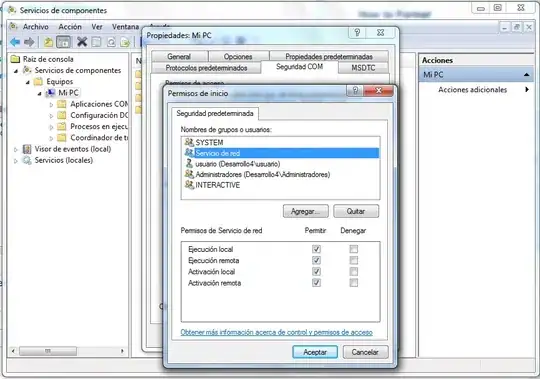The height and width of the screenshot is (379, 540).
Task: Click help button on Permisos de inicio dialog
Action: click(x=355, y=91)
